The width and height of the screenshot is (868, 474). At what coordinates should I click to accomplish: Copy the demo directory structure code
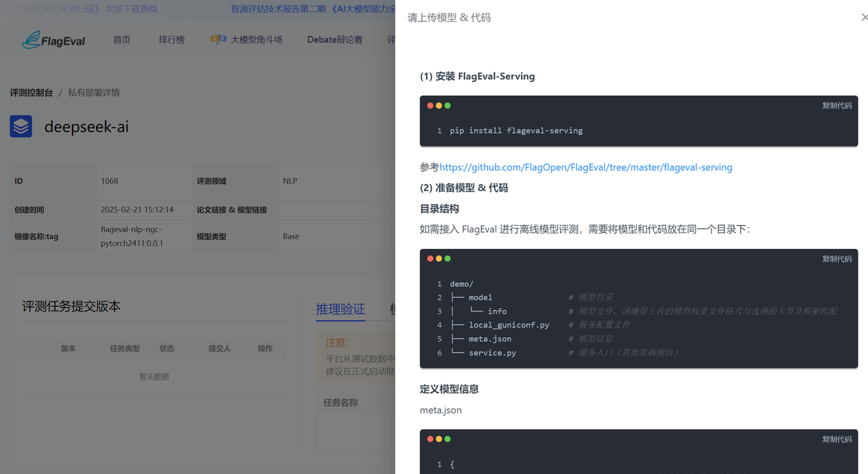(837, 259)
